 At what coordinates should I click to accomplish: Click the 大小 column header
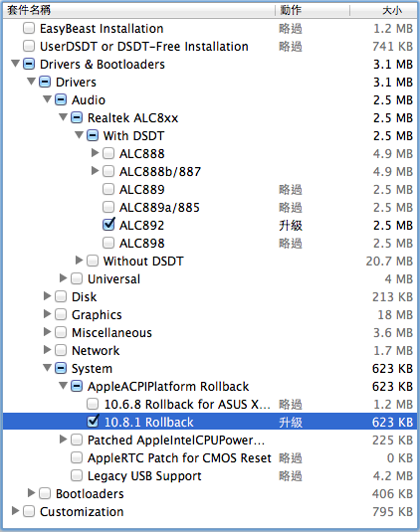383,10
